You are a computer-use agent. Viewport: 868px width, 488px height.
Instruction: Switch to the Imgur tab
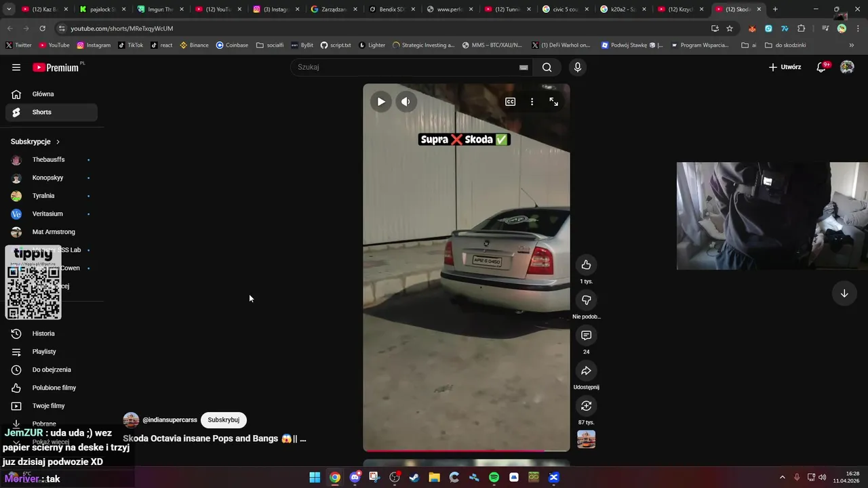click(159, 9)
